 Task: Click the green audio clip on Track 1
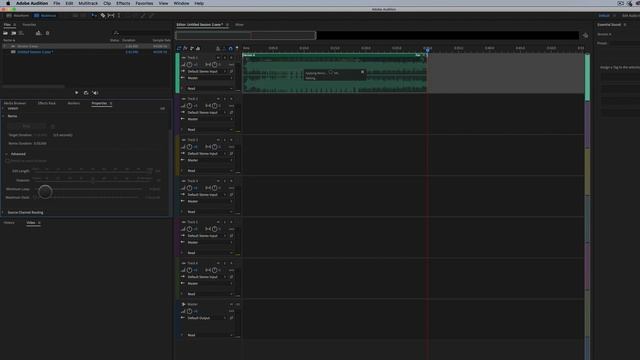[335, 73]
